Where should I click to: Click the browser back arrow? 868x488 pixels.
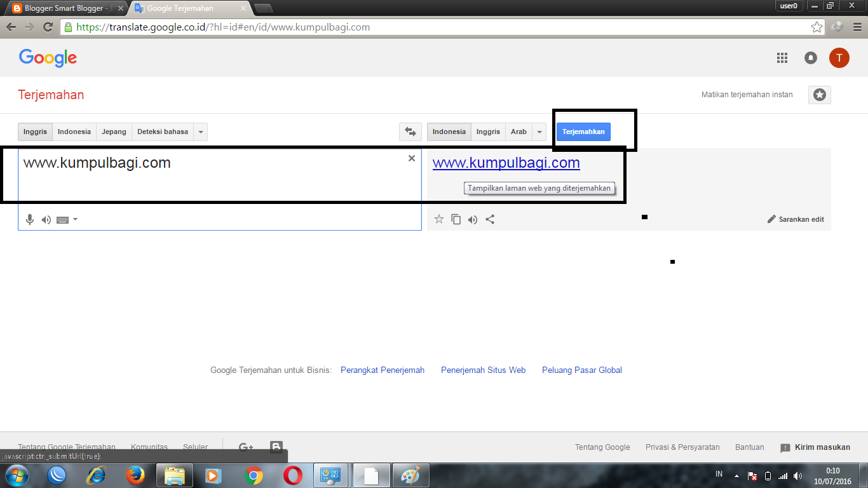[x=11, y=27]
